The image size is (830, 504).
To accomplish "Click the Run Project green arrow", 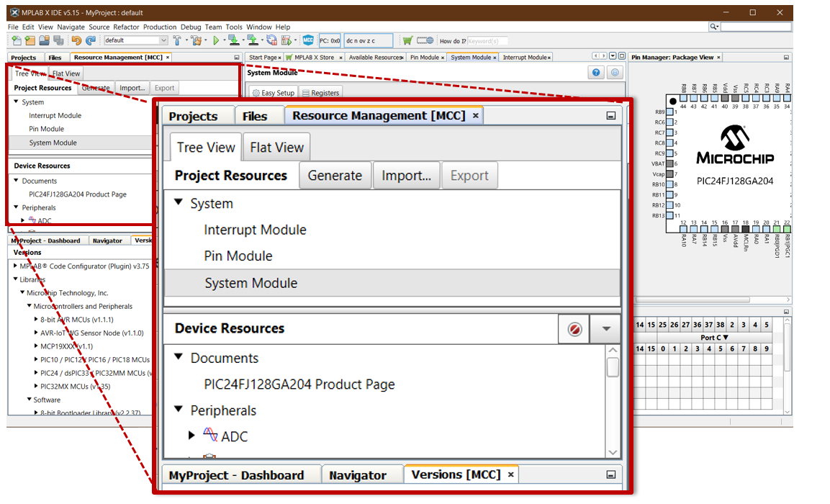I will [x=216, y=41].
